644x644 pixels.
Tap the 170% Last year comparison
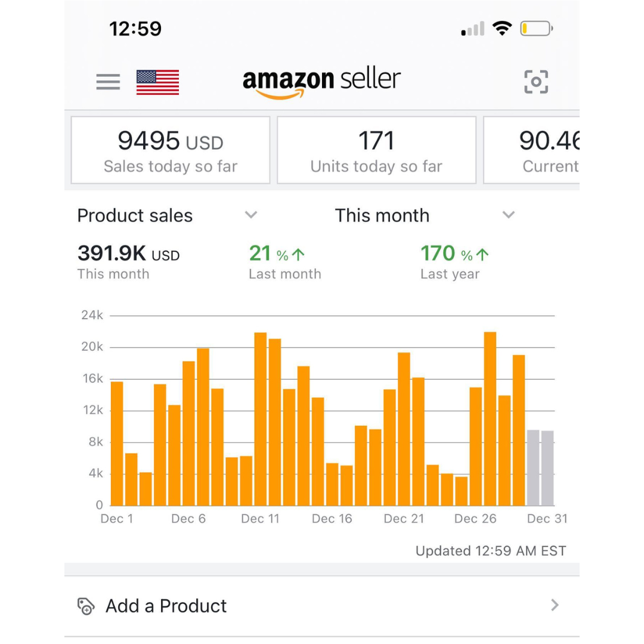[454, 261]
